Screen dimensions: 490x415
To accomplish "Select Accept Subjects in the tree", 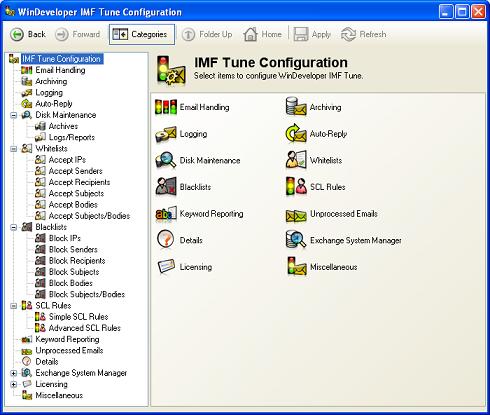I will 76,193.
